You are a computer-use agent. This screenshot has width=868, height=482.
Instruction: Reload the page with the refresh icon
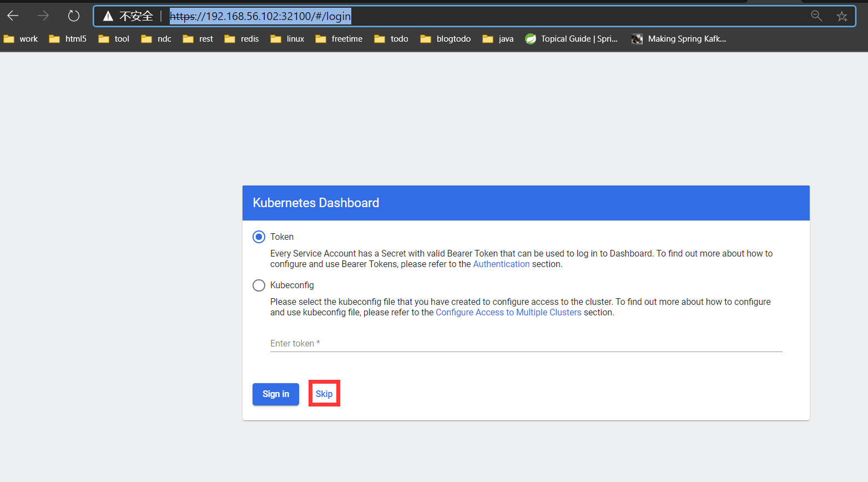coord(74,16)
